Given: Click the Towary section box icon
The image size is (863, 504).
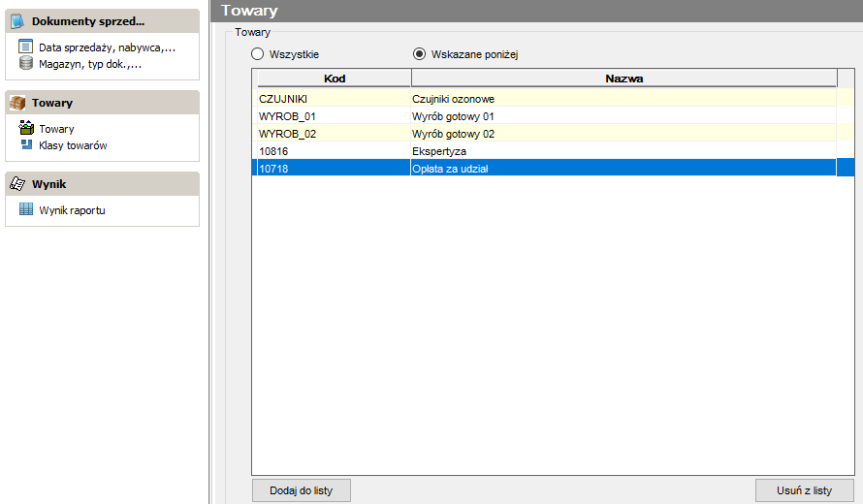Looking at the screenshot, I should [x=17, y=103].
